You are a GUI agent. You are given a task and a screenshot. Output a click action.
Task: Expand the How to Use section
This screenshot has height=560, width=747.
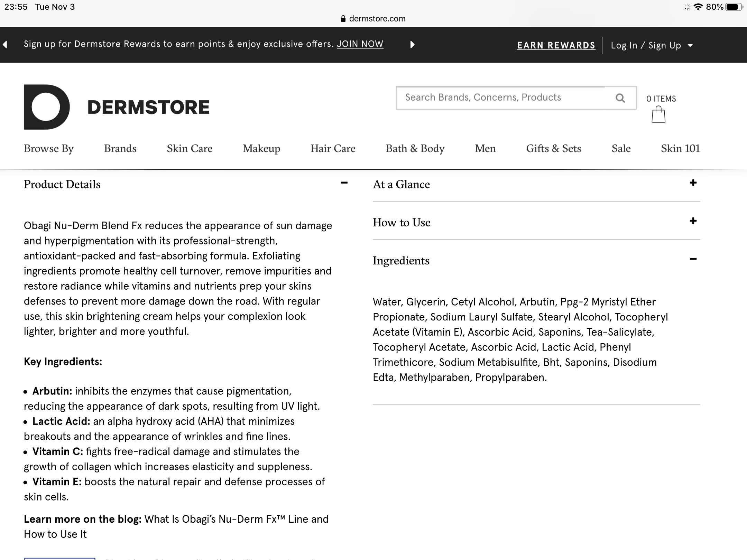(x=693, y=221)
